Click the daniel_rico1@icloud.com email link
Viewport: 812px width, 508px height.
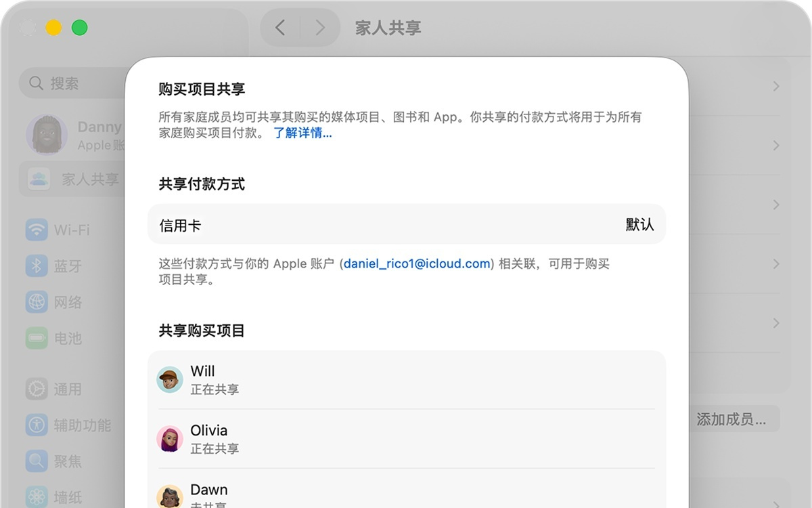[415, 264]
